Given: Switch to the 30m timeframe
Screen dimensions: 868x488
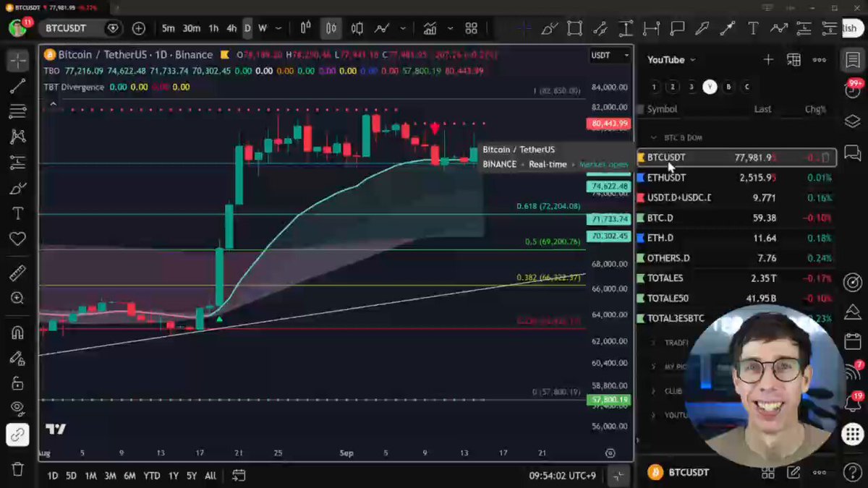Looking at the screenshot, I should (x=192, y=28).
